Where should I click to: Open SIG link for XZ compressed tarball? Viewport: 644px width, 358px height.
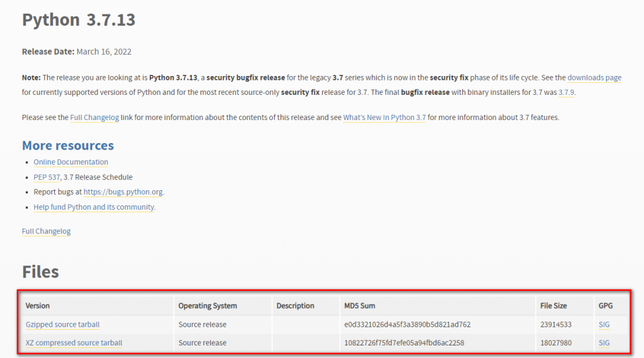pos(604,343)
